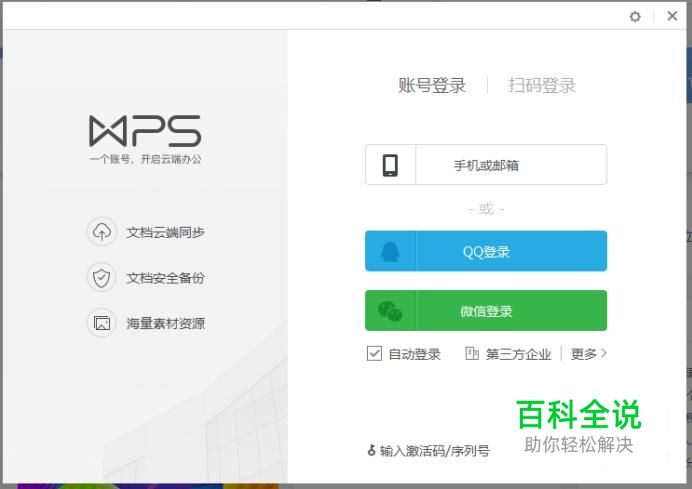This screenshot has width=692, height=489.
Task: Click the WPS logo
Action: 145,131
